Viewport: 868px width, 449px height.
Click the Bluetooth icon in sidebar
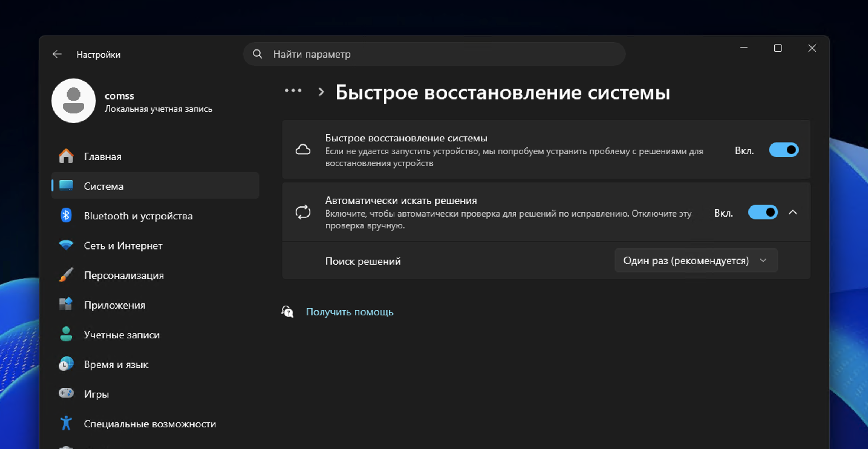point(66,215)
